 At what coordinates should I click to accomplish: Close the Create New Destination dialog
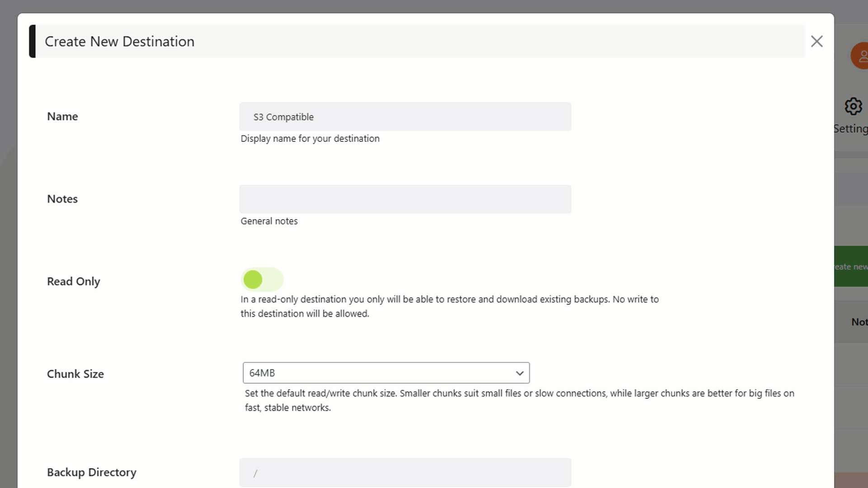point(816,42)
